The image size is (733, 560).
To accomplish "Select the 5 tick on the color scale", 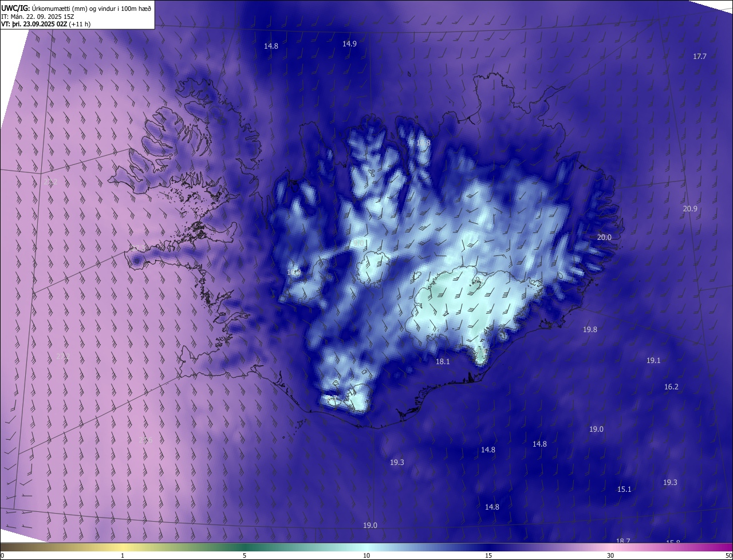I will [x=245, y=555].
